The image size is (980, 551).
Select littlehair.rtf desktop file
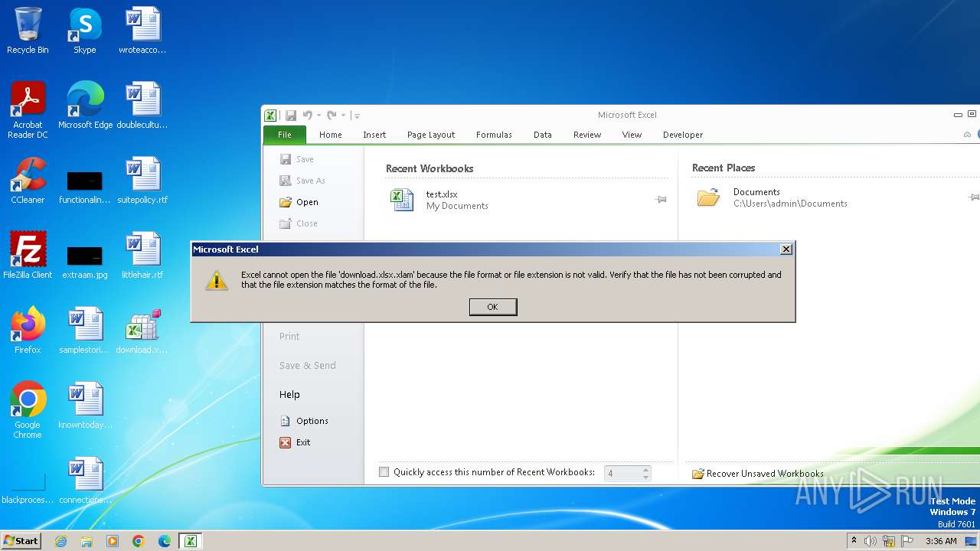click(x=142, y=256)
